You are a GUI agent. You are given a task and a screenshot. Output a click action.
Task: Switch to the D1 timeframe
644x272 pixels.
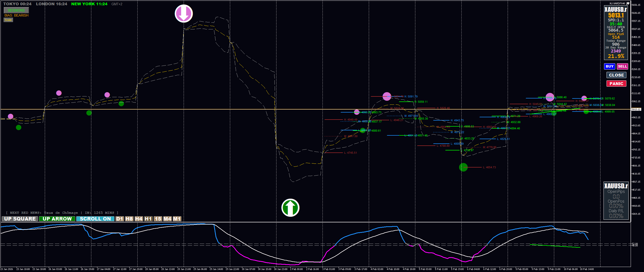point(120,219)
